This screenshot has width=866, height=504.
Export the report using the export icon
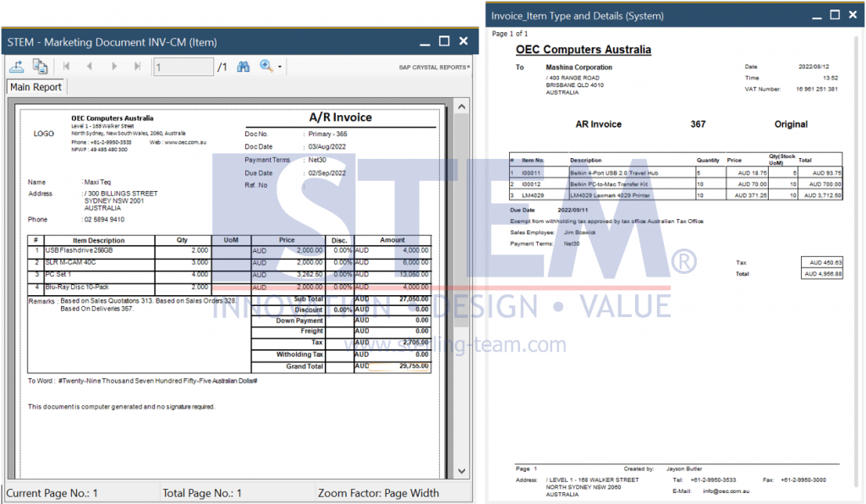pos(18,66)
